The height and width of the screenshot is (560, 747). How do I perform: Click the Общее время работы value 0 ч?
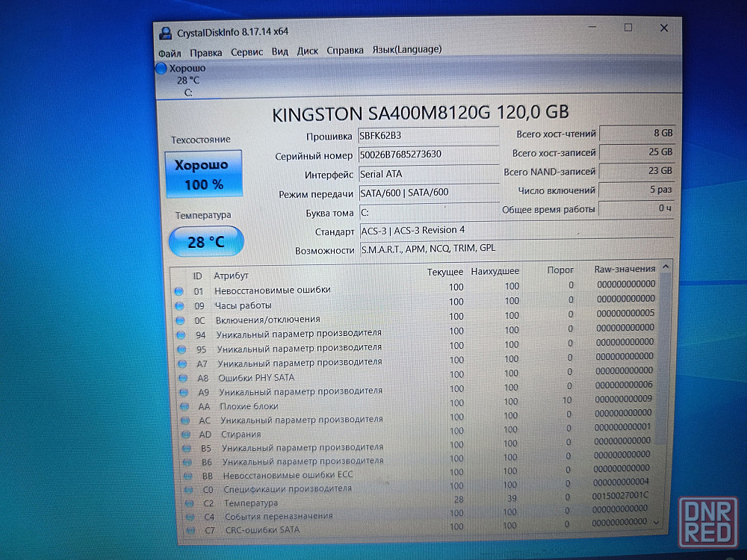tap(636, 208)
